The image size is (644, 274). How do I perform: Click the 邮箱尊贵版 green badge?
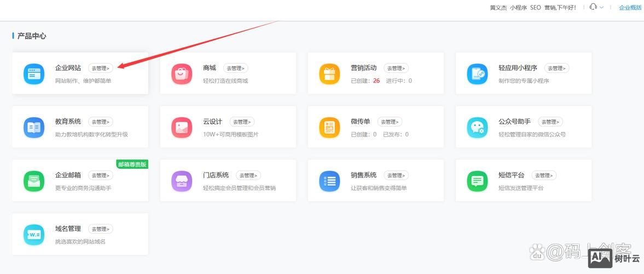(132, 164)
